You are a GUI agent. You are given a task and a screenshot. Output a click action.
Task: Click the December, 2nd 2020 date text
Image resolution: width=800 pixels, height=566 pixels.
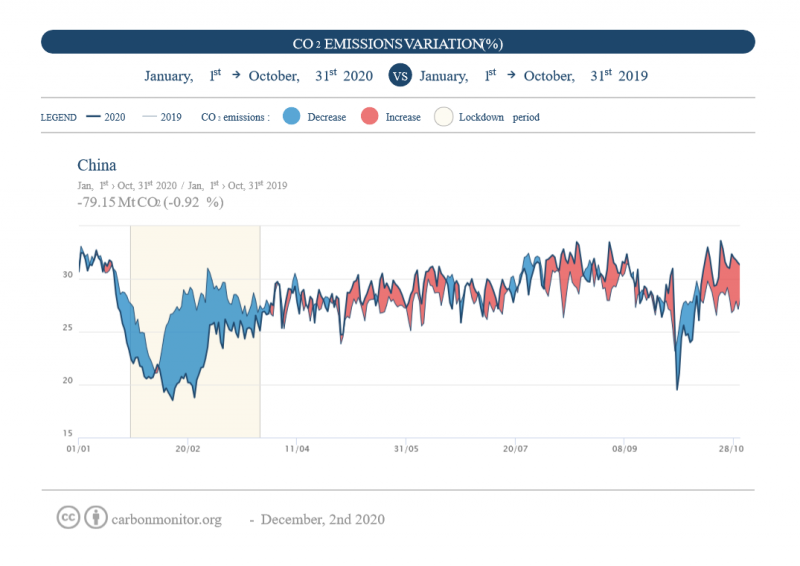(x=322, y=520)
